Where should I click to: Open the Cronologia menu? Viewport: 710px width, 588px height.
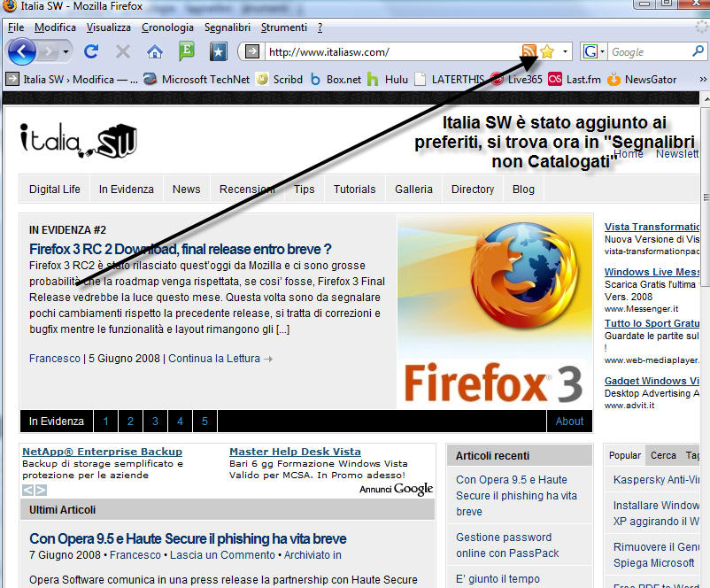click(x=167, y=27)
